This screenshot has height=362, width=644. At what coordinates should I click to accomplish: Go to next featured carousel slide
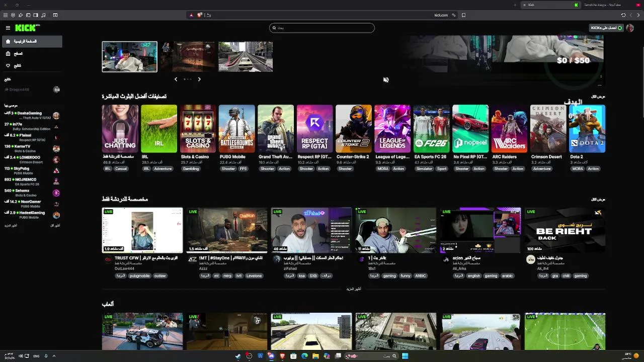pos(199,79)
